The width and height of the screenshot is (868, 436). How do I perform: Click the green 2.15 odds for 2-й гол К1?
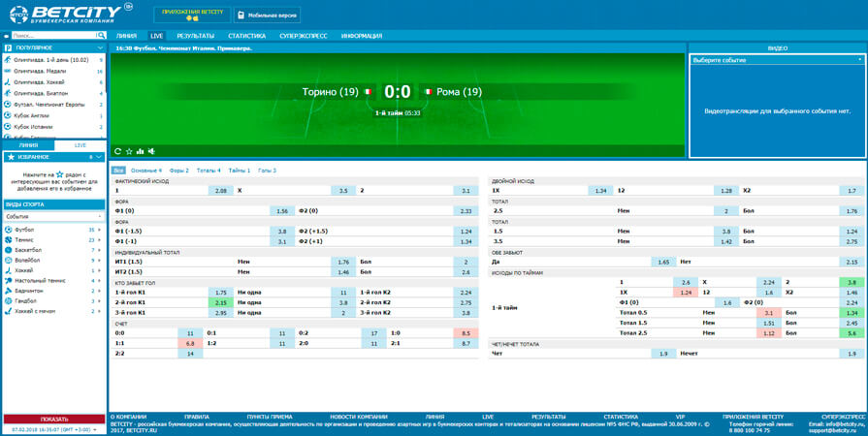221,302
